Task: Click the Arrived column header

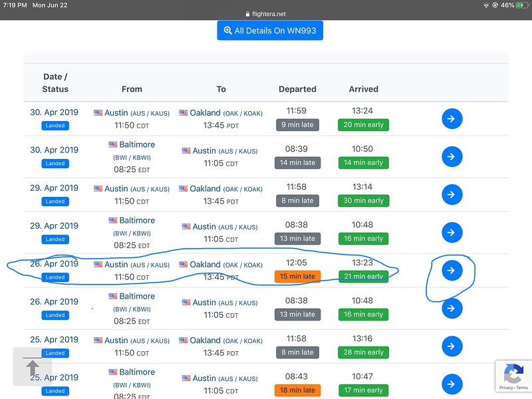Action: pos(363,89)
